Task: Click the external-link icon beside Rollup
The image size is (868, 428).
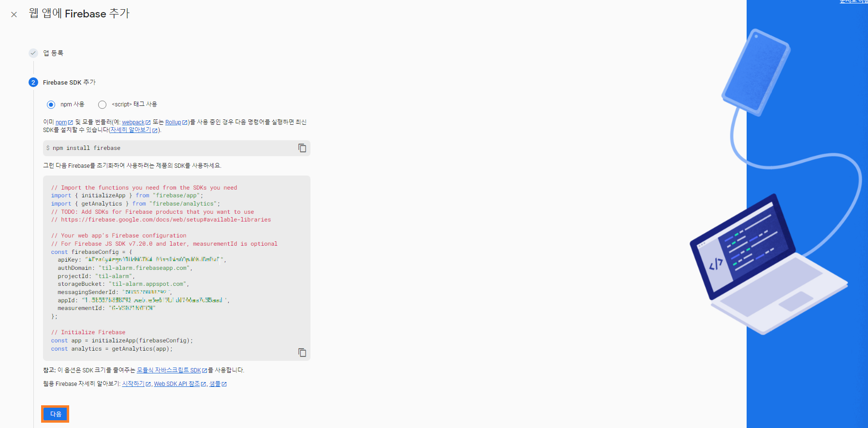Action: tap(185, 123)
